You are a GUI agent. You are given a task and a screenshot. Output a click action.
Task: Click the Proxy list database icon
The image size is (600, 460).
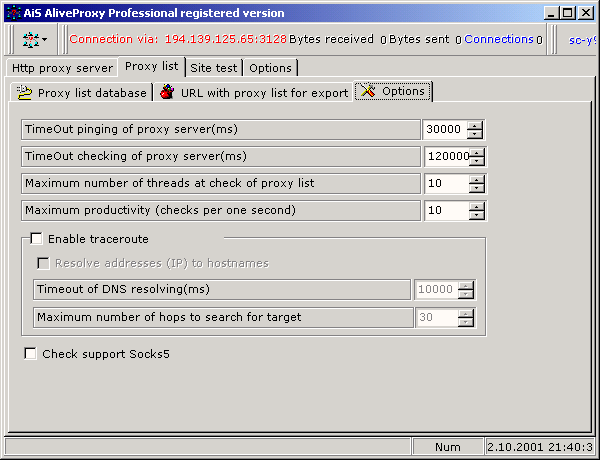(x=24, y=93)
